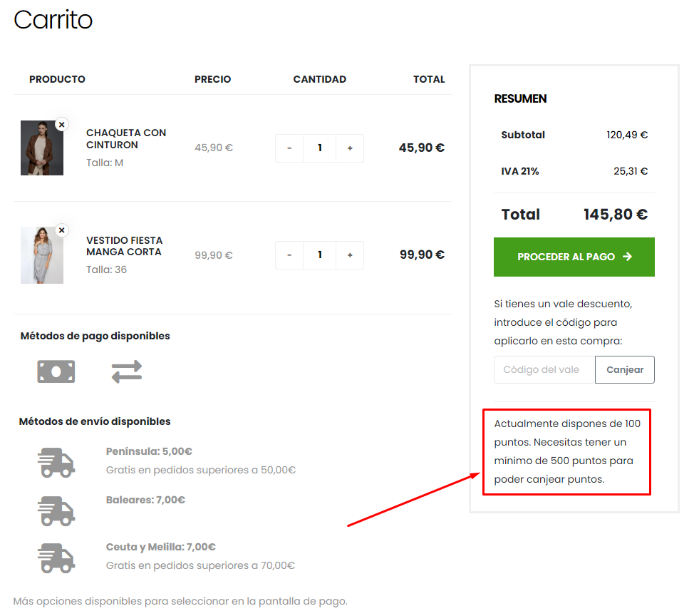Open the Vestido Fiesta Manga Corta link
The width and height of the screenshot is (694, 616).
click(124, 246)
